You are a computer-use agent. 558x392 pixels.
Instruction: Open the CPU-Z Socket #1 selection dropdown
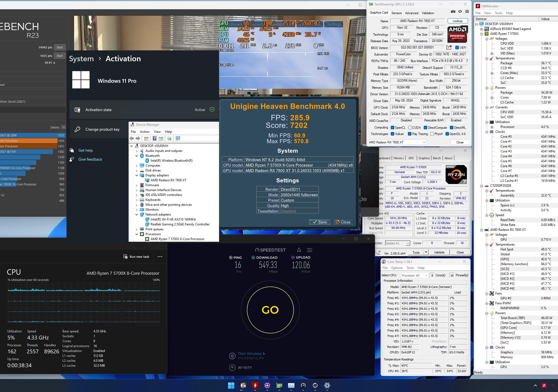click(x=398, y=243)
